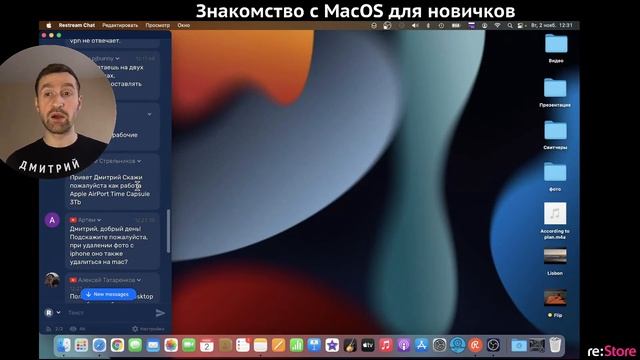Open battery status in menu bar

[x=456, y=25]
